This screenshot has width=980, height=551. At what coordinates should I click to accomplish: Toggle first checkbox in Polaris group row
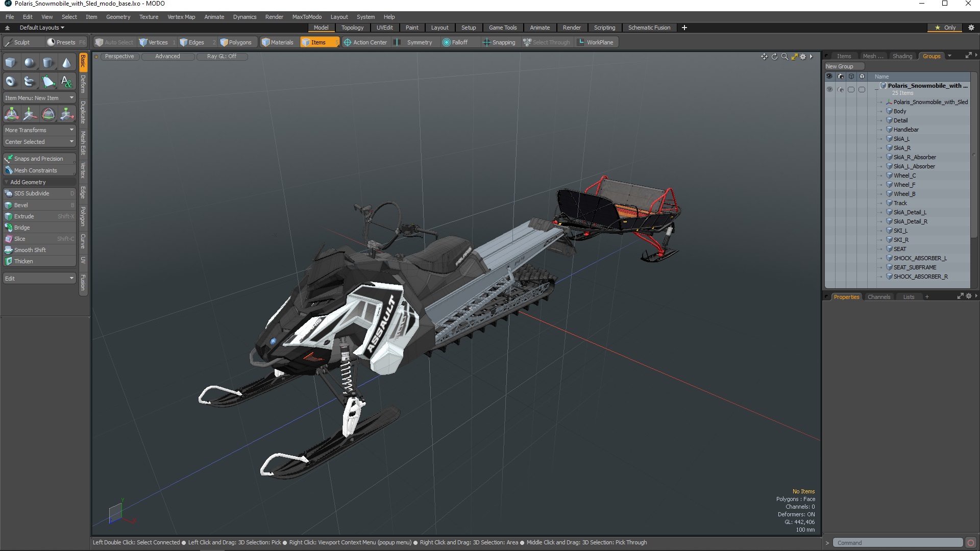click(x=851, y=89)
